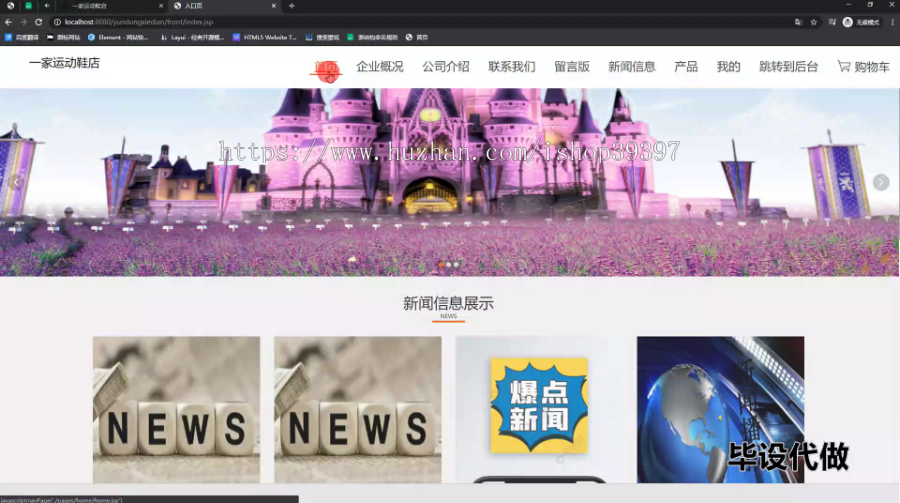Show next carousel slide with right arrow
This screenshot has width=900, height=503.
tap(881, 183)
